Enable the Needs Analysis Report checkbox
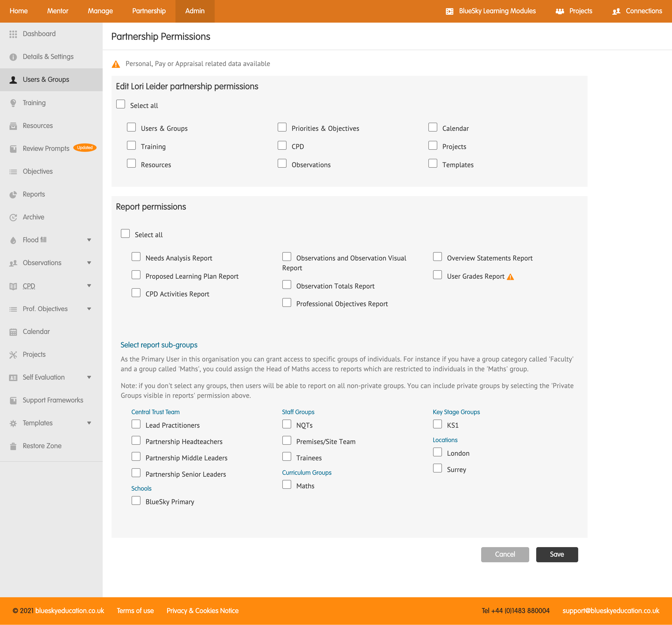The height and width of the screenshot is (625, 672). coord(136,257)
